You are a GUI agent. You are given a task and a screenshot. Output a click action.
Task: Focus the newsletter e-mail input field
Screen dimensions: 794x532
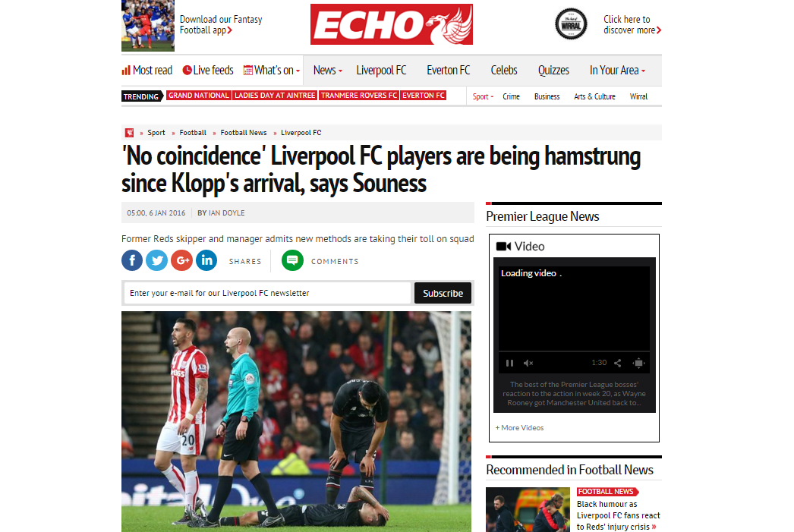click(x=267, y=293)
